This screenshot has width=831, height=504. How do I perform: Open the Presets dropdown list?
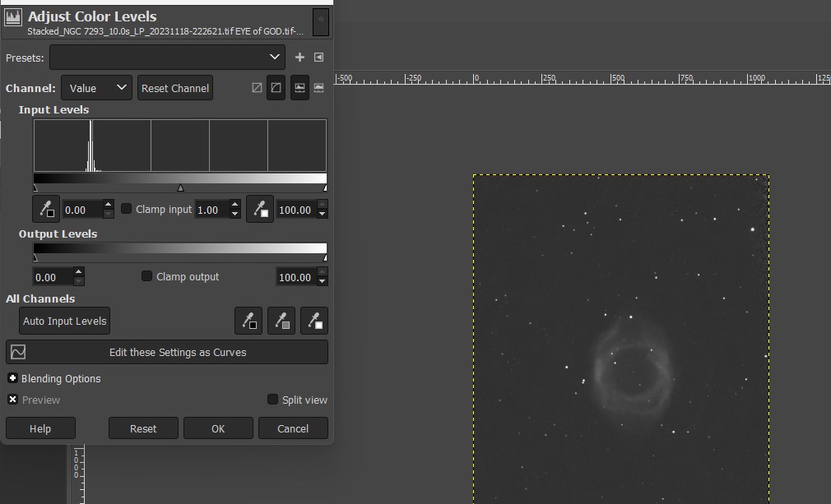pos(168,58)
